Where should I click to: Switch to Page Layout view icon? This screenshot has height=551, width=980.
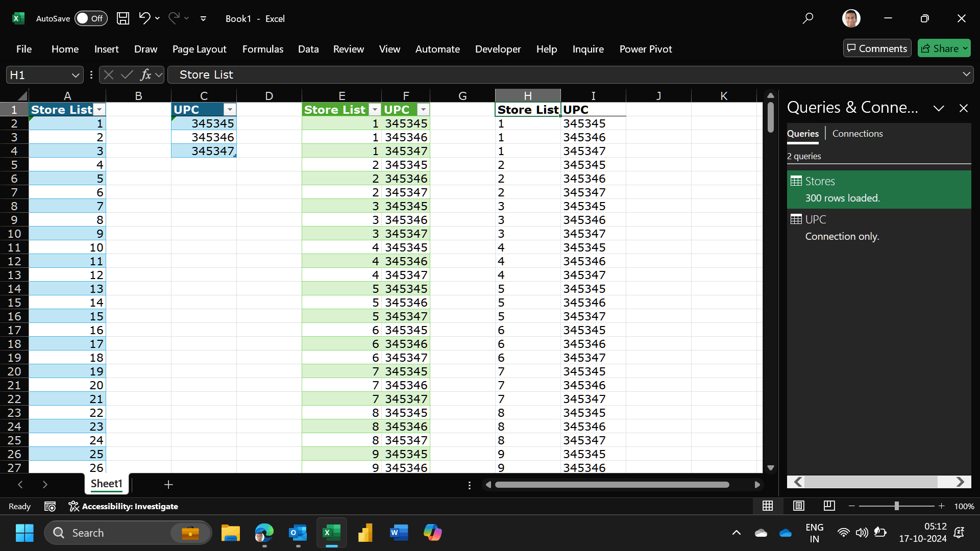pos(798,506)
